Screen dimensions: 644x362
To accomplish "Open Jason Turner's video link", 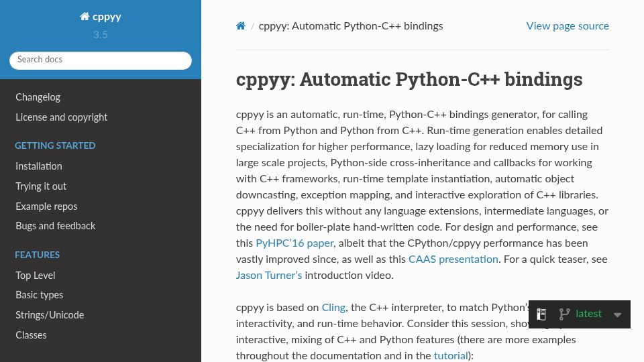I will [x=268, y=276].
